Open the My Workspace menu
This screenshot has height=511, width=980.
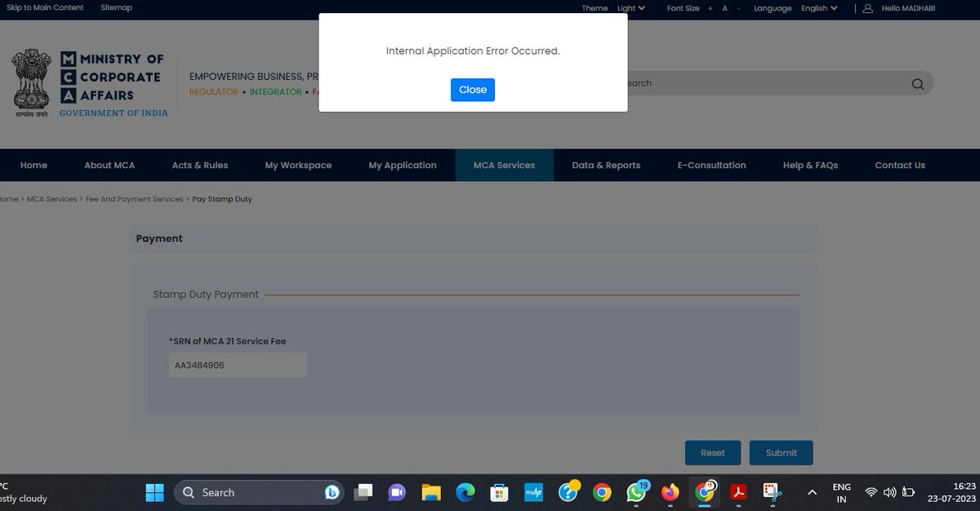pyautogui.click(x=298, y=165)
